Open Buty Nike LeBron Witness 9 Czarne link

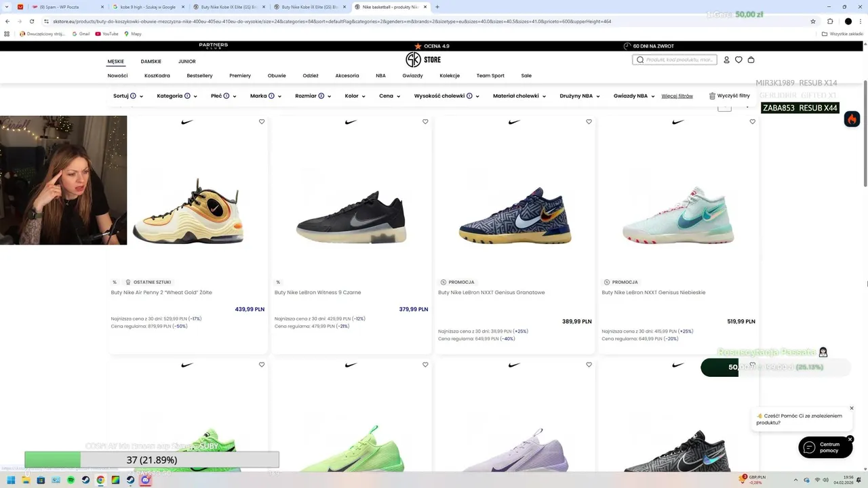317,293
